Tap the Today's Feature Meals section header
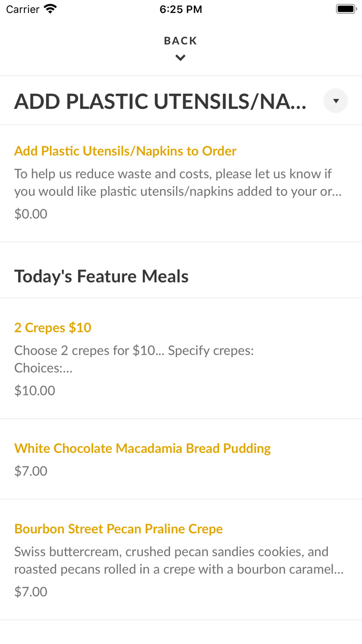 [101, 276]
